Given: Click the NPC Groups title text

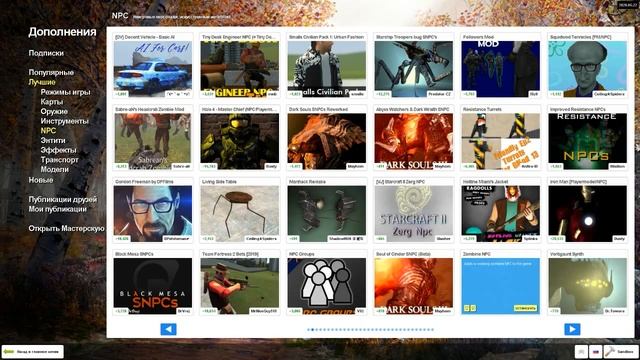Looking at the screenshot, I should pos(302,253).
